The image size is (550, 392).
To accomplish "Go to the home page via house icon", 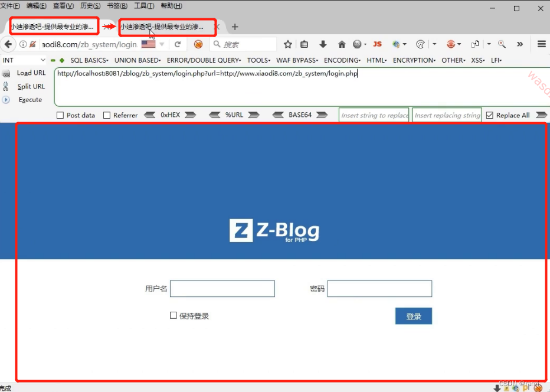I will pyautogui.click(x=342, y=44).
